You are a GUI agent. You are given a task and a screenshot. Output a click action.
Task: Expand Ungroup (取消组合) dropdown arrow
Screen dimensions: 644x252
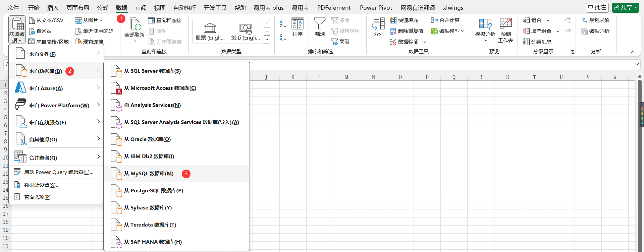click(558, 31)
